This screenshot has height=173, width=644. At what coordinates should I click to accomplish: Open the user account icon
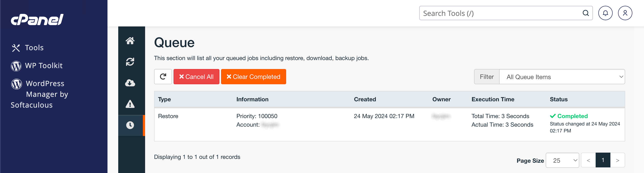coord(625,13)
